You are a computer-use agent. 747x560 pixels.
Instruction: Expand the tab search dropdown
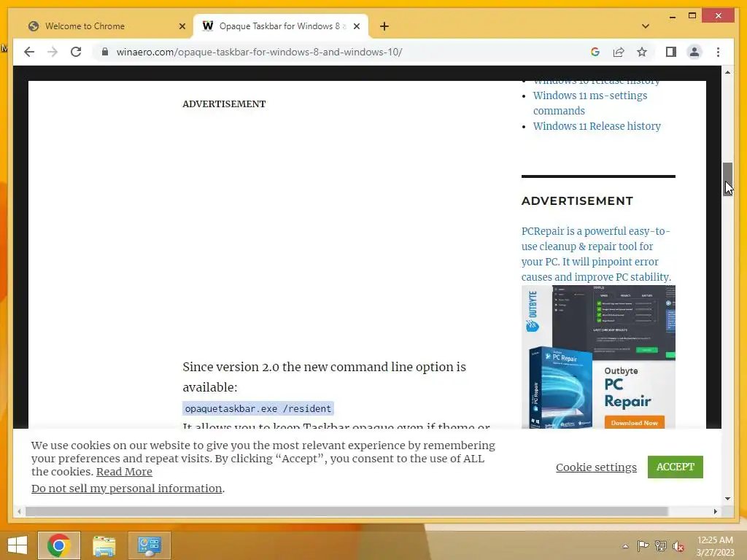click(x=646, y=26)
